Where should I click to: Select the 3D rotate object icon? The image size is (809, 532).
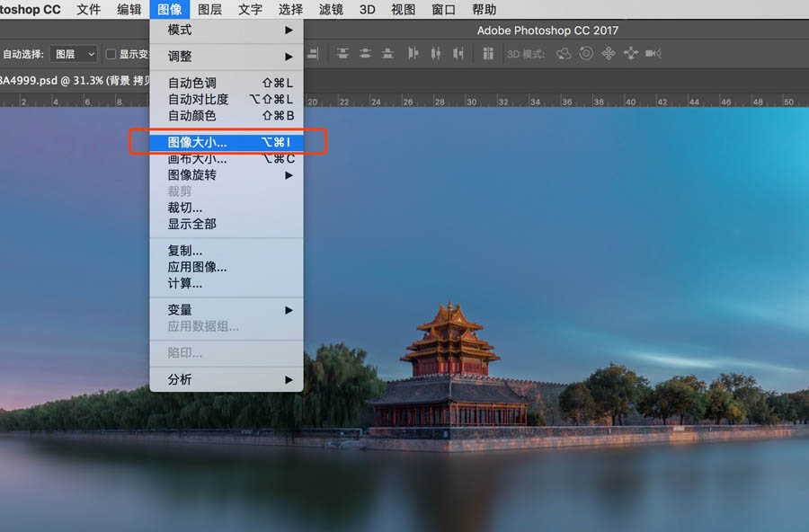click(x=564, y=54)
